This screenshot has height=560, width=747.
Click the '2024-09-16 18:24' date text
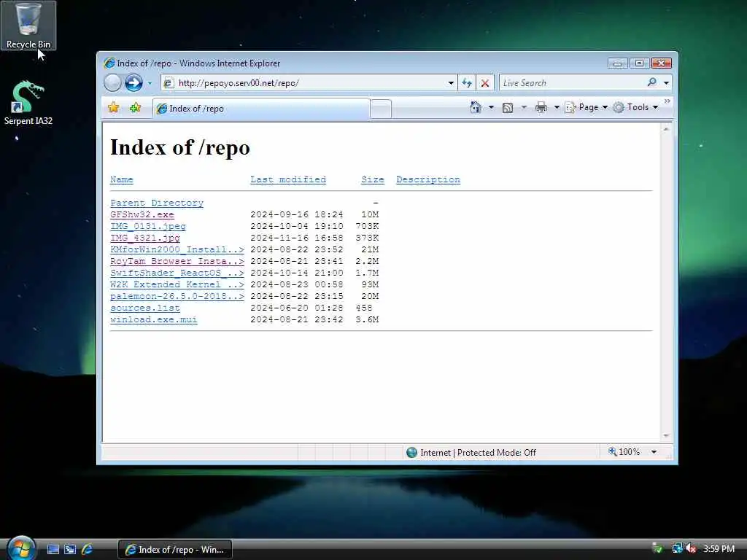point(297,215)
